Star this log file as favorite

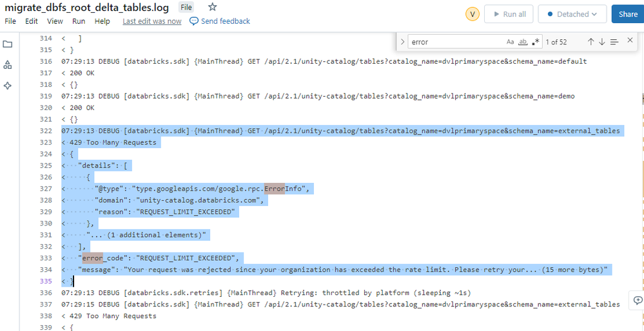tap(212, 7)
